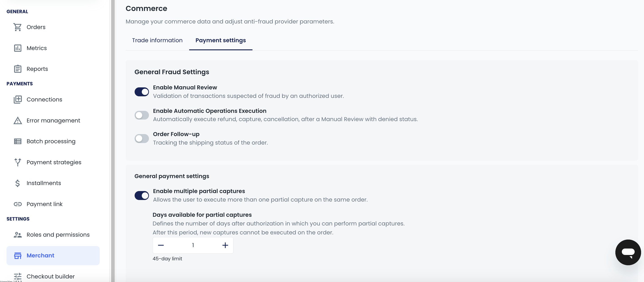Click the Reports clipboard icon
This screenshot has height=282, width=644.
[x=17, y=69]
